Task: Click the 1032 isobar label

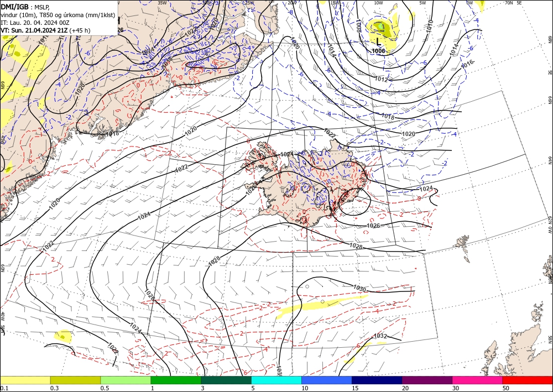Action: click(380, 336)
